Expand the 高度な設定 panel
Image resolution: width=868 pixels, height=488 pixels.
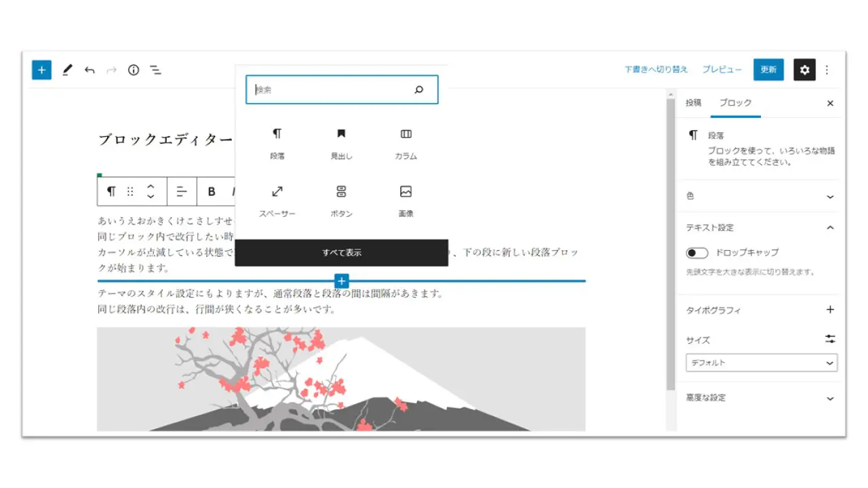click(758, 398)
